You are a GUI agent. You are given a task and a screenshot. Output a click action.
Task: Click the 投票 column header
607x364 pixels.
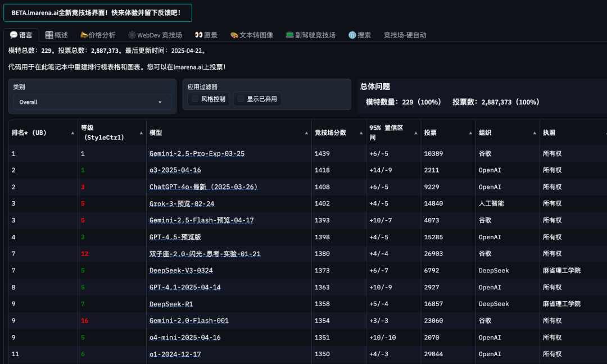pyautogui.click(x=449, y=133)
